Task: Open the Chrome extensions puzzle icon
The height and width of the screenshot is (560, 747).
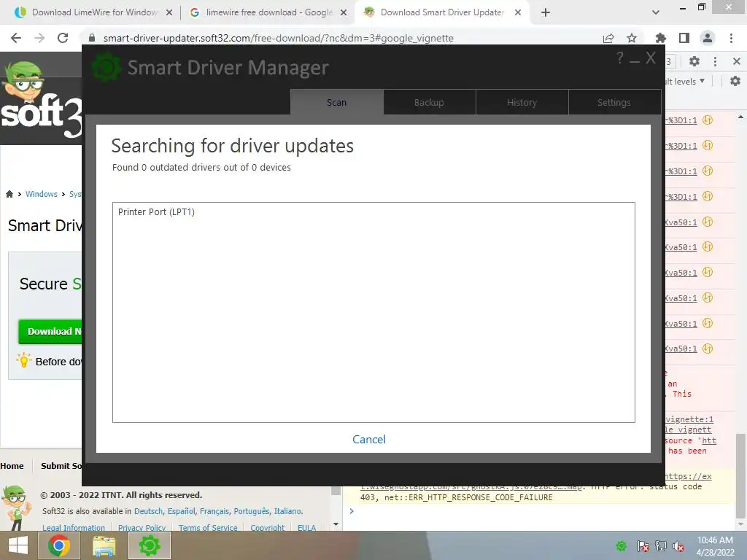Action: point(661,38)
